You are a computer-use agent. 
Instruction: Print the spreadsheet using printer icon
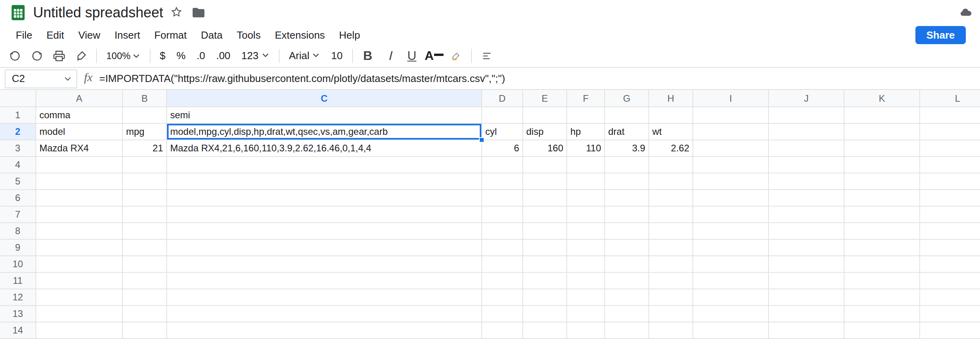[59, 56]
